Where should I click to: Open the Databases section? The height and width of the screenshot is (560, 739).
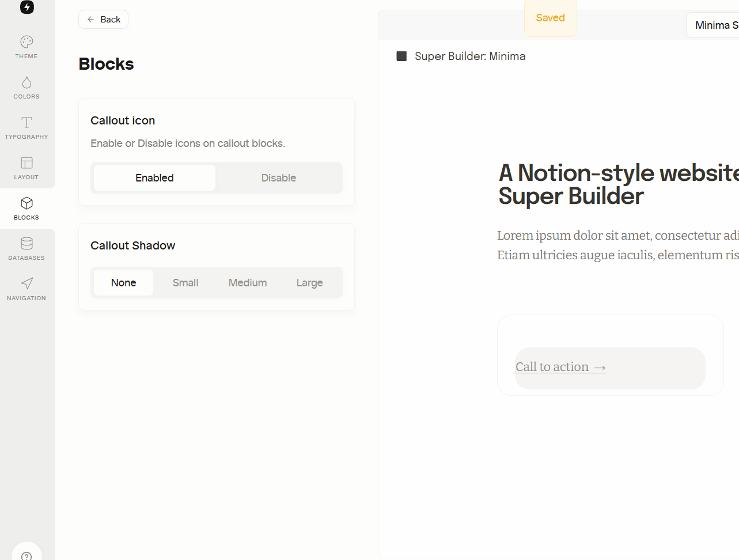[x=26, y=249]
